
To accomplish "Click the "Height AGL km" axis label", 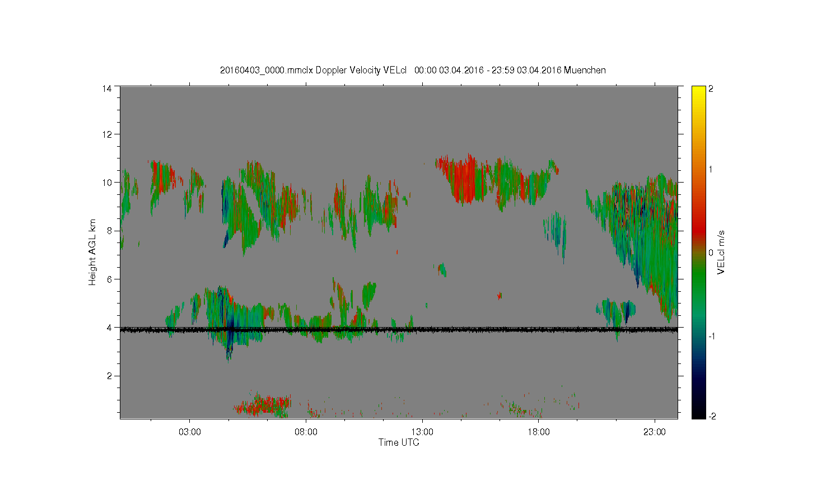I will coord(92,252).
